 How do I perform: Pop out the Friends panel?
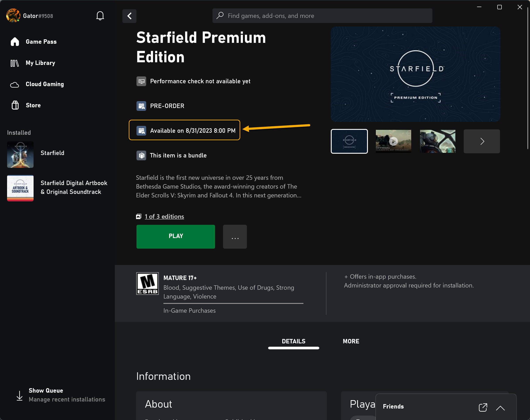[x=483, y=407]
